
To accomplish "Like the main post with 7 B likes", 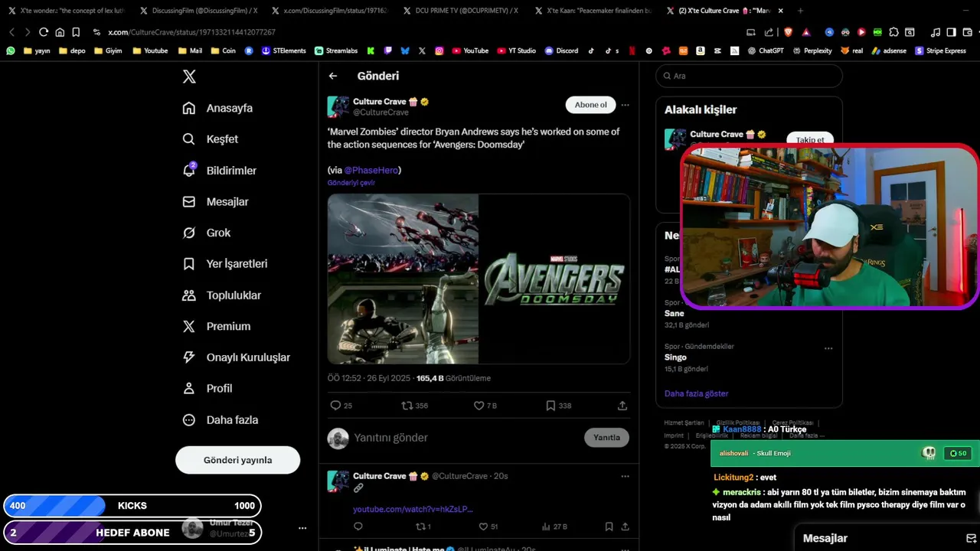I will click(x=485, y=406).
